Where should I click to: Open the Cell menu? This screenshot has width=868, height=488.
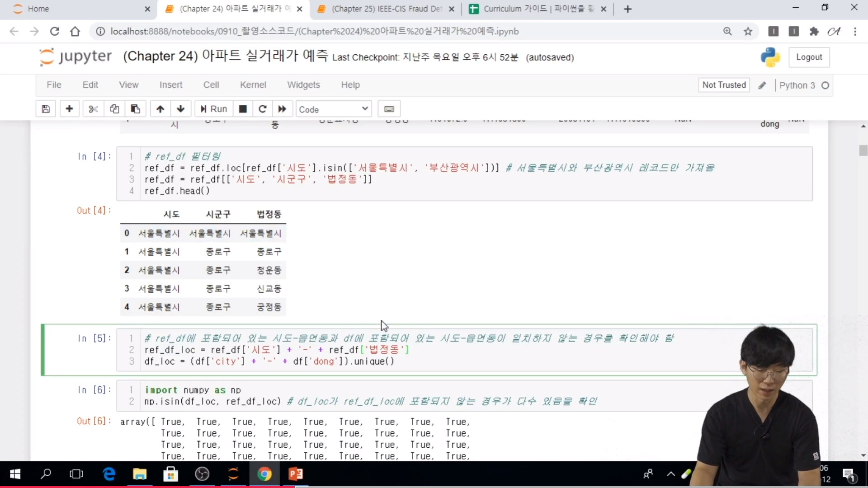click(211, 85)
